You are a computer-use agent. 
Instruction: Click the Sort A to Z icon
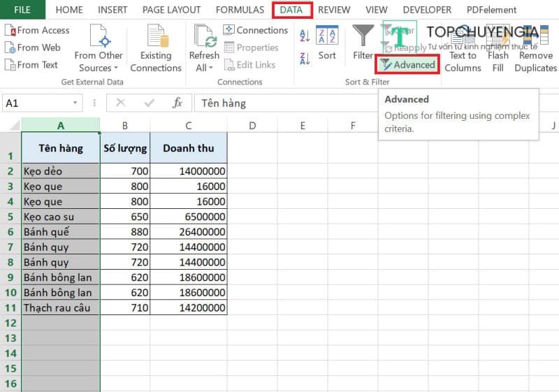click(x=305, y=35)
